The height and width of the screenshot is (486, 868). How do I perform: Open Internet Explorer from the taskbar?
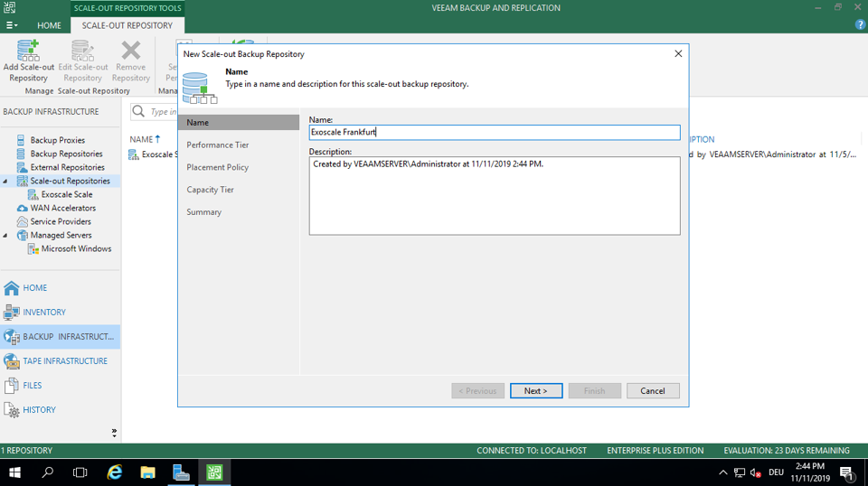click(x=115, y=472)
